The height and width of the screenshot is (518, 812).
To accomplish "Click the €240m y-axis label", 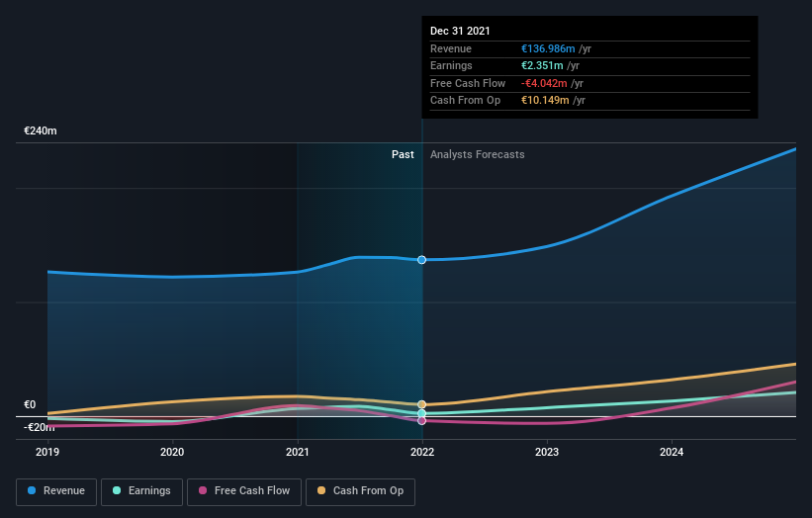I will pos(41,130).
